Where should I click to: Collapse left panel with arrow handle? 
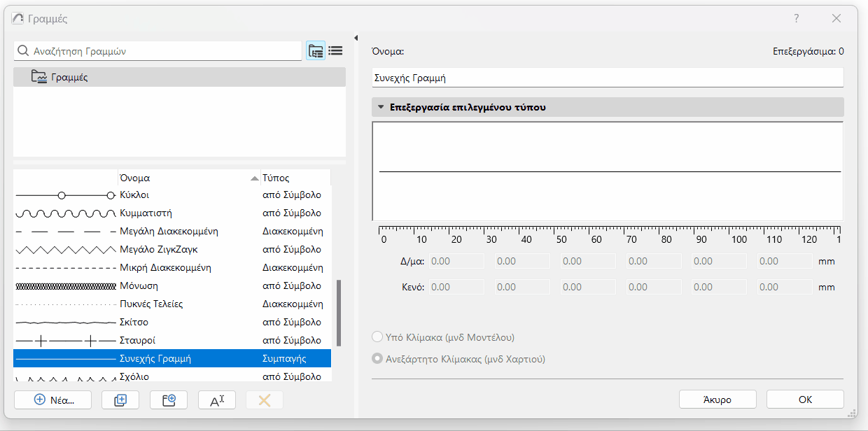pyautogui.click(x=356, y=38)
